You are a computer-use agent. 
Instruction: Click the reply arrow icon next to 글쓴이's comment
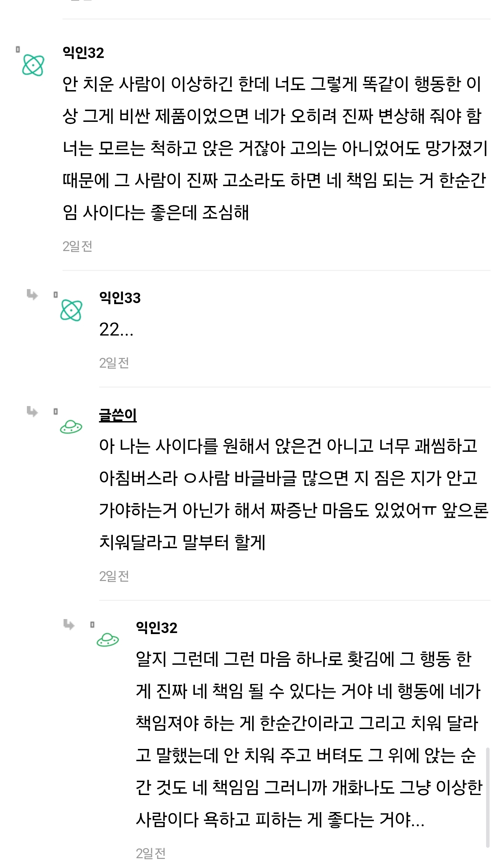tap(31, 411)
